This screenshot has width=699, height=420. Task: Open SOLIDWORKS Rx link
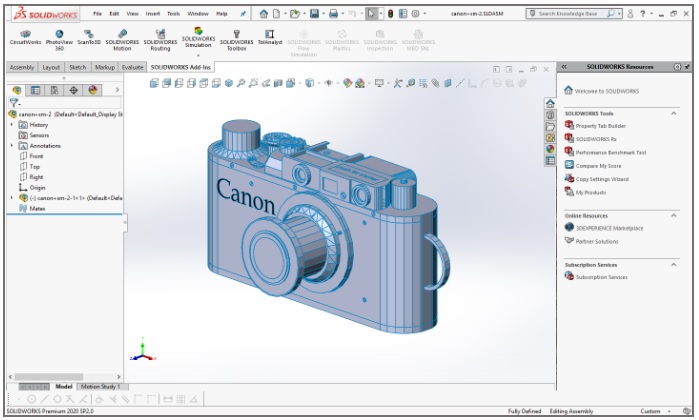(x=590, y=139)
